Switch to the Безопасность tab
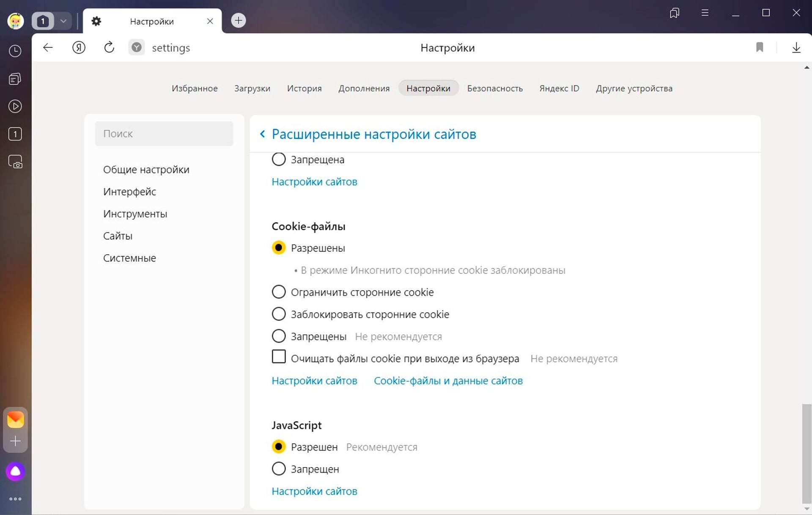The image size is (812, 515). (495, 88)
